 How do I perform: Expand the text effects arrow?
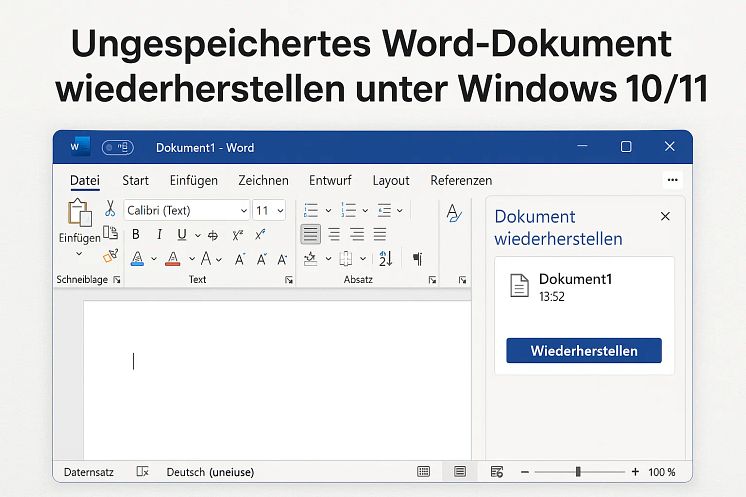point(218,260)
